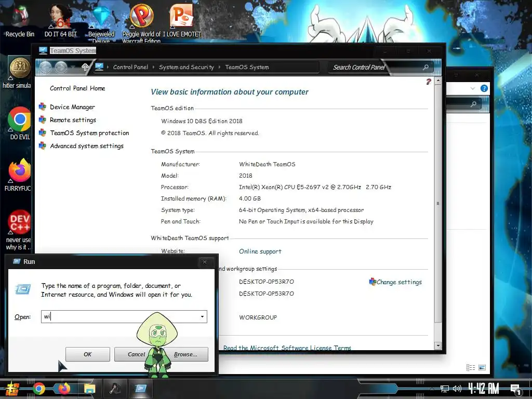This screenshot has height=399, width=532.
Task: Read the Microsoft Software License Terms link
Action: (x=287, y=348)
